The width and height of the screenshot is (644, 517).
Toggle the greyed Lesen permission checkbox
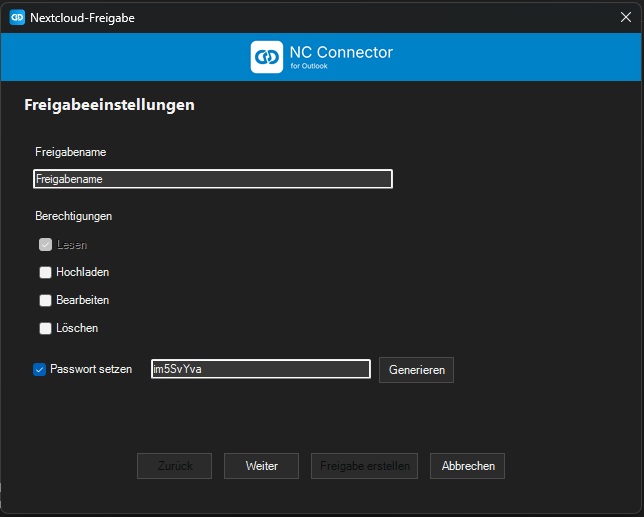point(45,245)
